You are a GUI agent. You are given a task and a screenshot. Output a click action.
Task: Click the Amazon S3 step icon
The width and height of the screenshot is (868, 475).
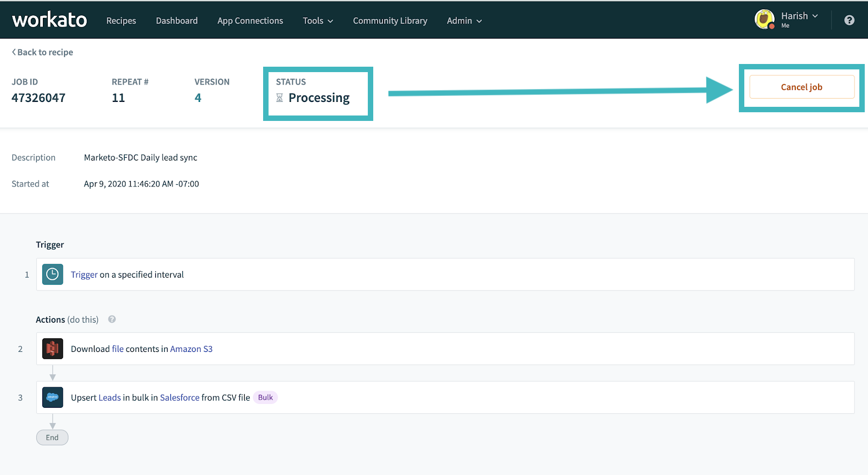pos(53,349)
